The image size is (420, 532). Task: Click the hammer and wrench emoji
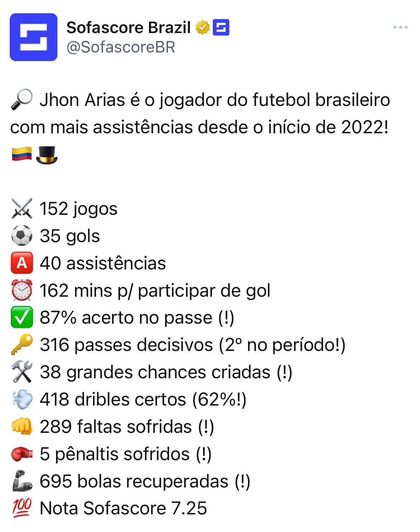click(22, 372)
